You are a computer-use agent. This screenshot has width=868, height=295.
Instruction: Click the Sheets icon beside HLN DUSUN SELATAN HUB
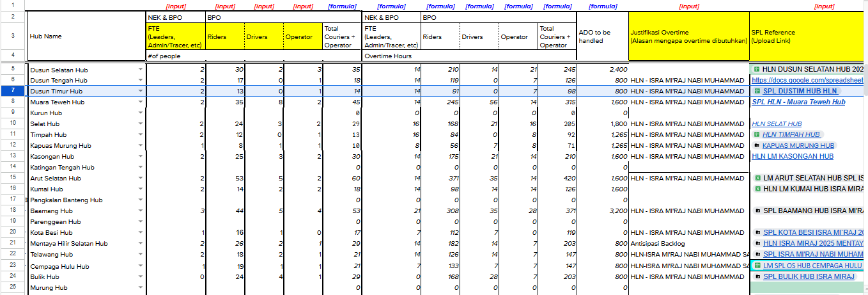(756, 69)
